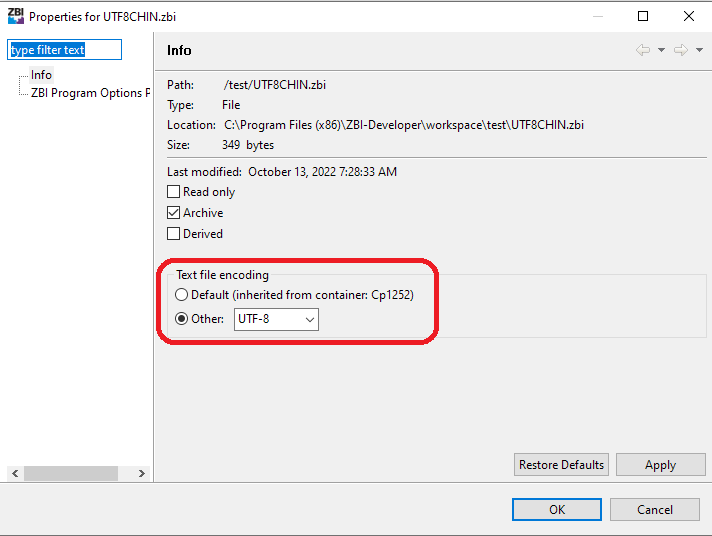712x536 pixels.
Task: Click the ZBI application icon in title bar
Action: pyautogui.click(x=15, y=16)
